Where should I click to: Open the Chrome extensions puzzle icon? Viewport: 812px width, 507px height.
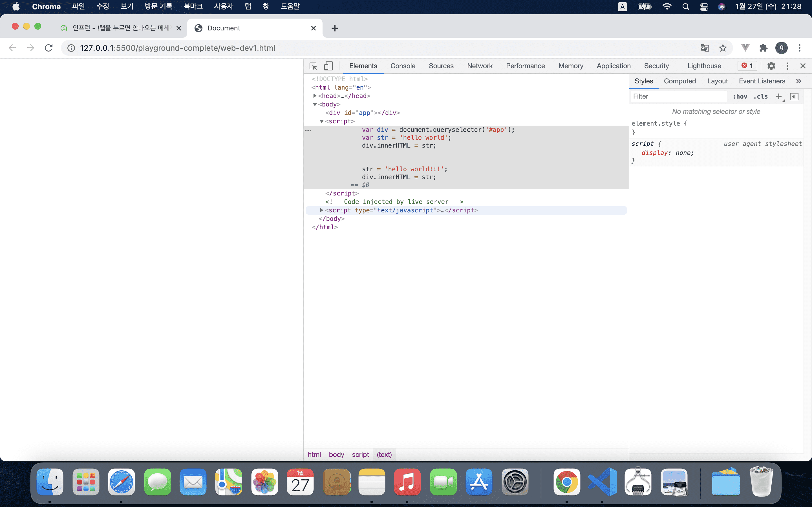pyautogui.click(x=763, y=48)
